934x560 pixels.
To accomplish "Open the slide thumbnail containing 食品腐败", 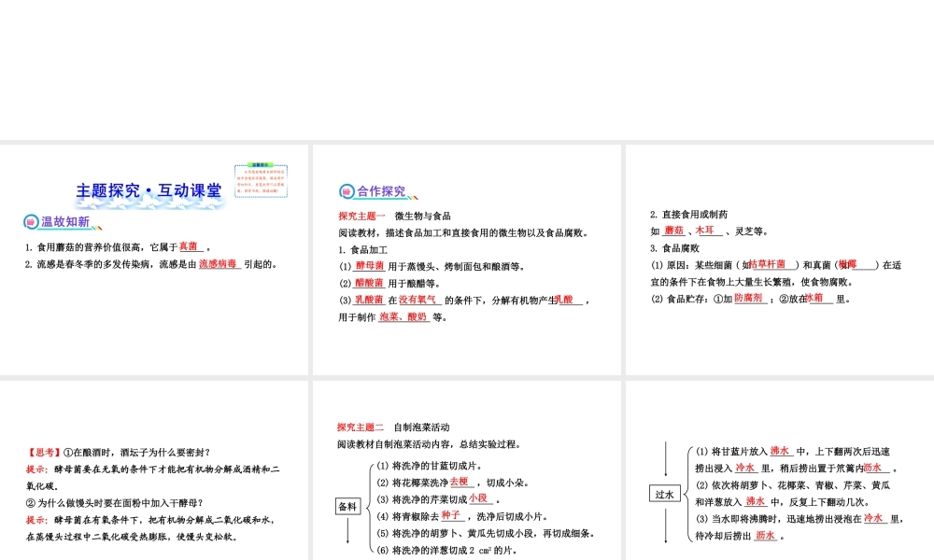I will pos(780,259).
